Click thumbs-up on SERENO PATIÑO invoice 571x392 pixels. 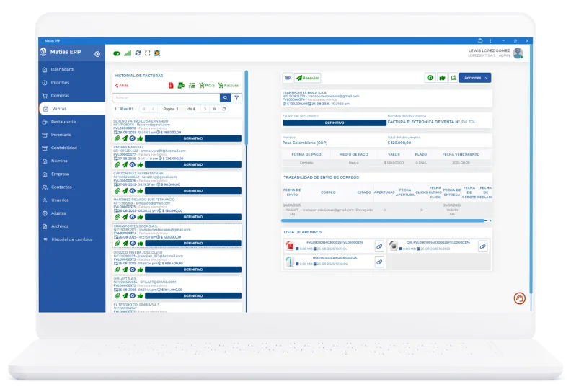140,138
